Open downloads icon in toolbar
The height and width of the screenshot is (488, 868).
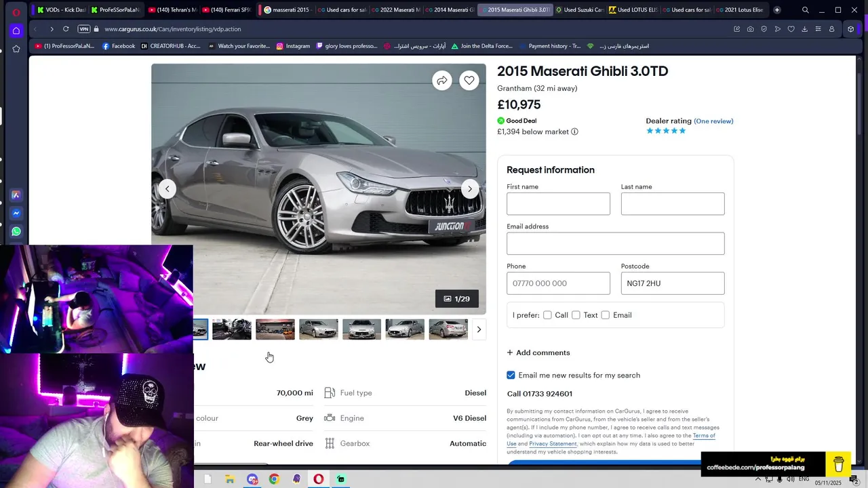click(x=804, y=29)
